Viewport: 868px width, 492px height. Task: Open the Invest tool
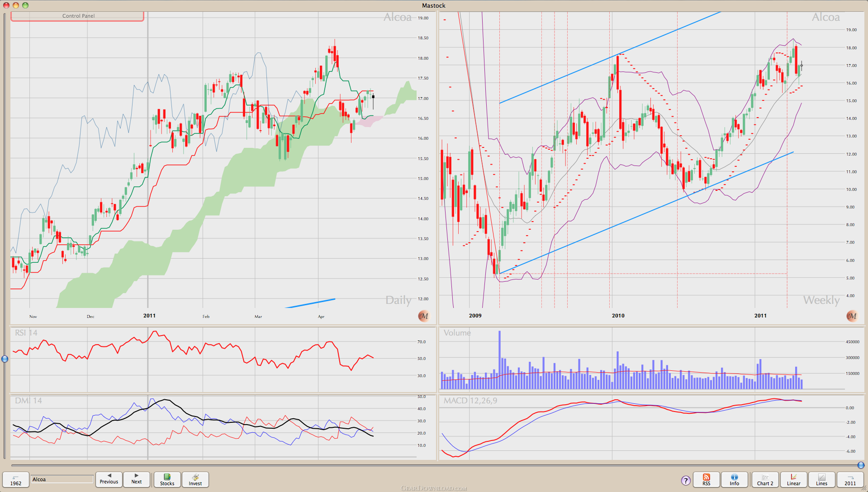click(195, 479)
